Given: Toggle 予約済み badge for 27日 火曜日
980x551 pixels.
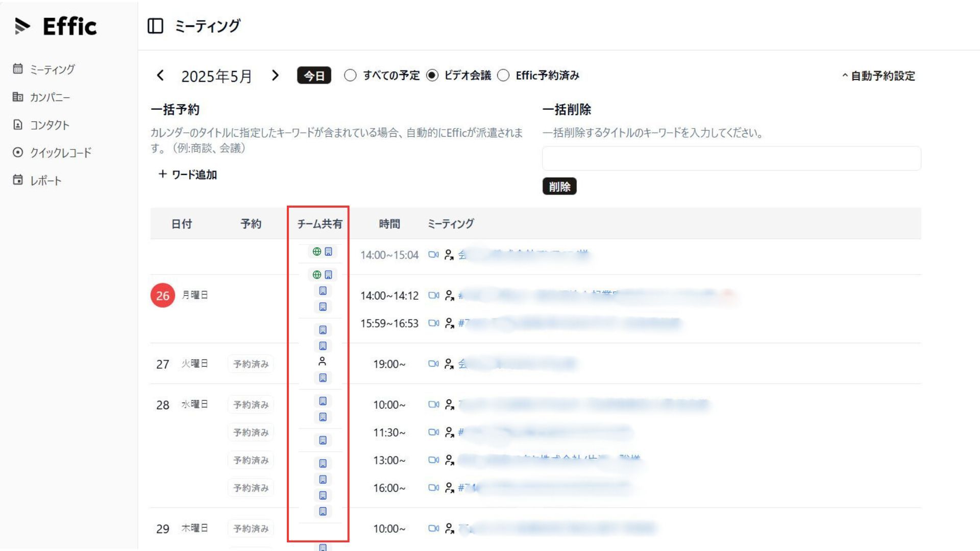Looking at the screenshot, I should pos(251,364).
